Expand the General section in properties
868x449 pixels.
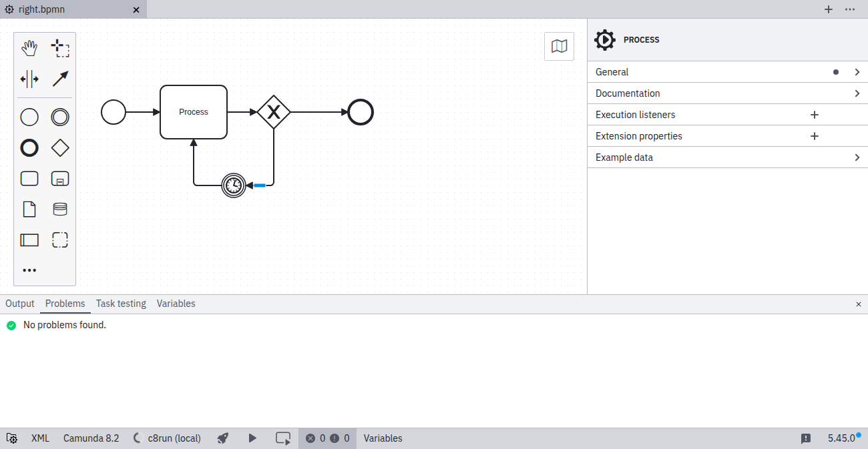click(857, 71)
